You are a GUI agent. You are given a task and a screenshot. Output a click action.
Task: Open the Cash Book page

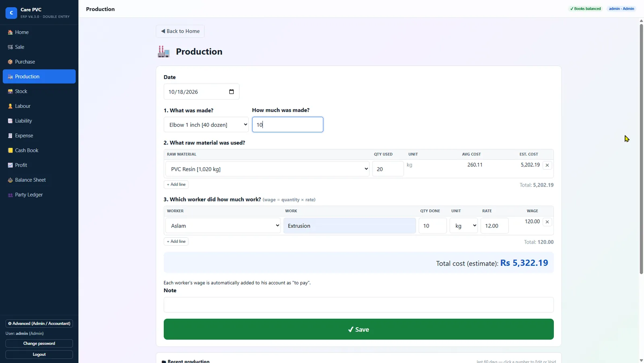(x=39, y=150)
